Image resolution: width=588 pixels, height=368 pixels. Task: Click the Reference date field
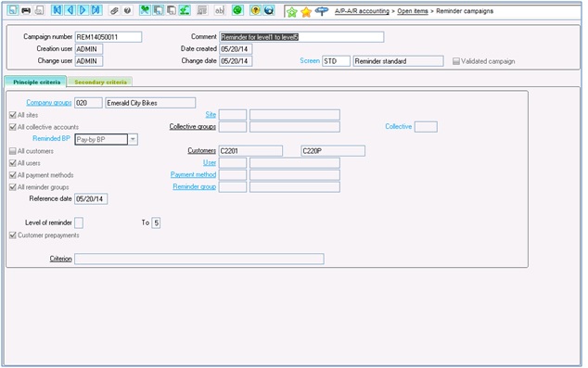point(91,199)
